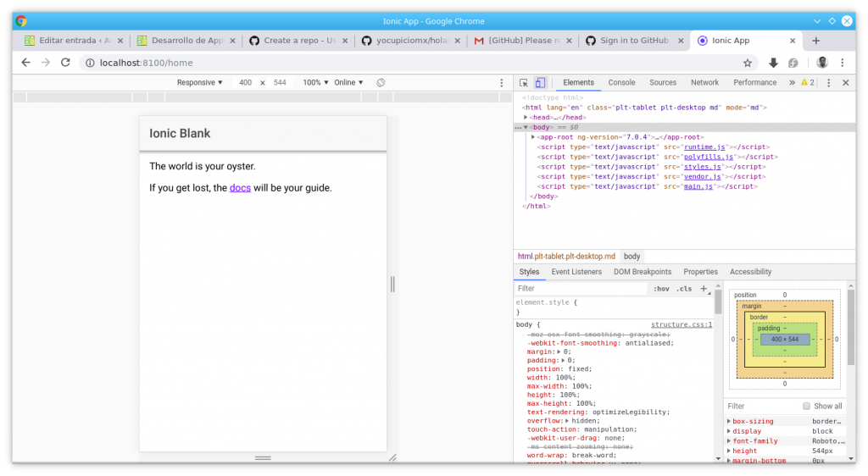Open DevTools customize menu
The width and height of the screenshot is (868, 476).
829,83
